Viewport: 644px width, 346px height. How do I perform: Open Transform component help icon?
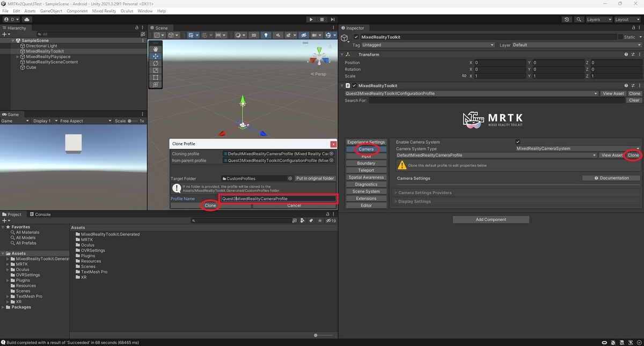(626, 54)
